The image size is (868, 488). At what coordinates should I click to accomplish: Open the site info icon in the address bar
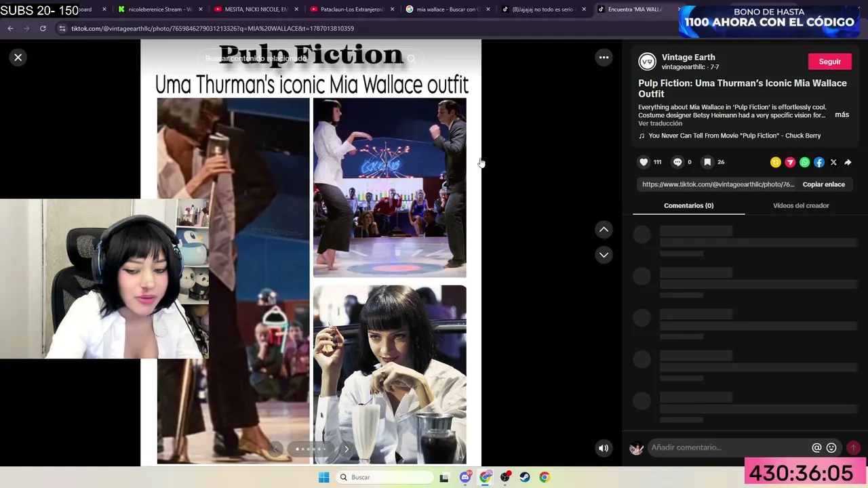[x=62, y=28]
